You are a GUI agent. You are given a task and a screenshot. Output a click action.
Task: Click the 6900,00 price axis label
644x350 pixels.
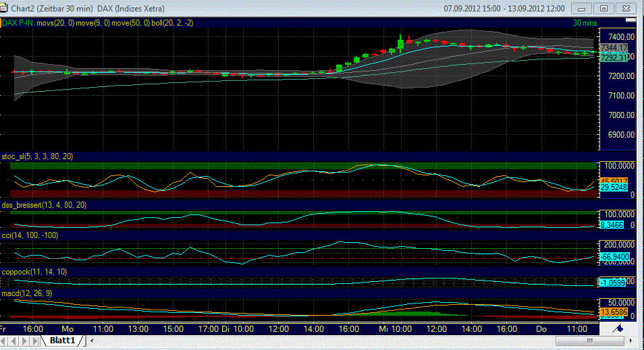(x=622, y=135)
